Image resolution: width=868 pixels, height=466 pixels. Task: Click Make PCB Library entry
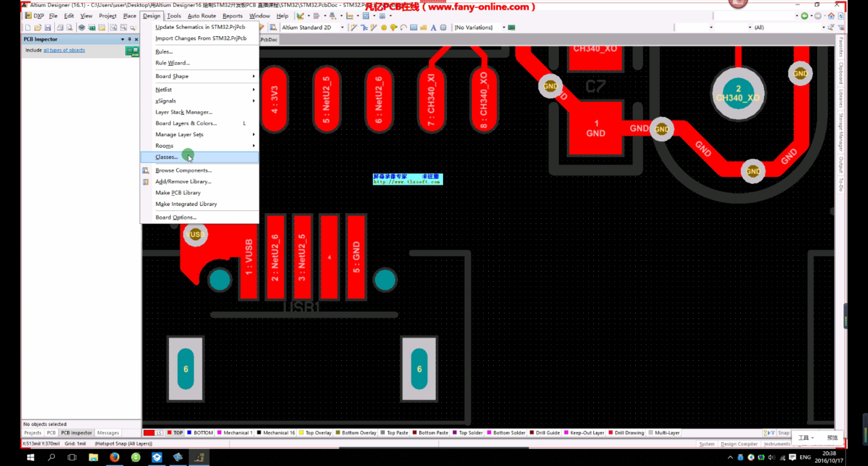tap(199, 193)
